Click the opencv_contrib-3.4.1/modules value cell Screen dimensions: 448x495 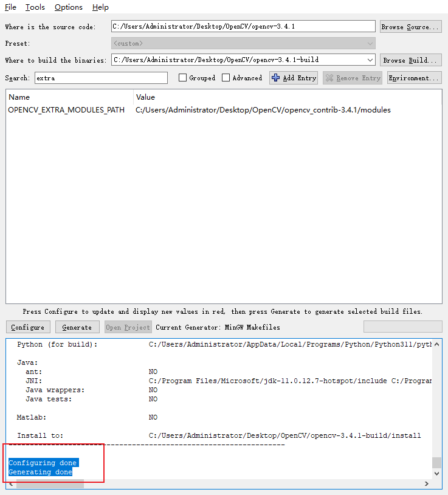[263, 110]
